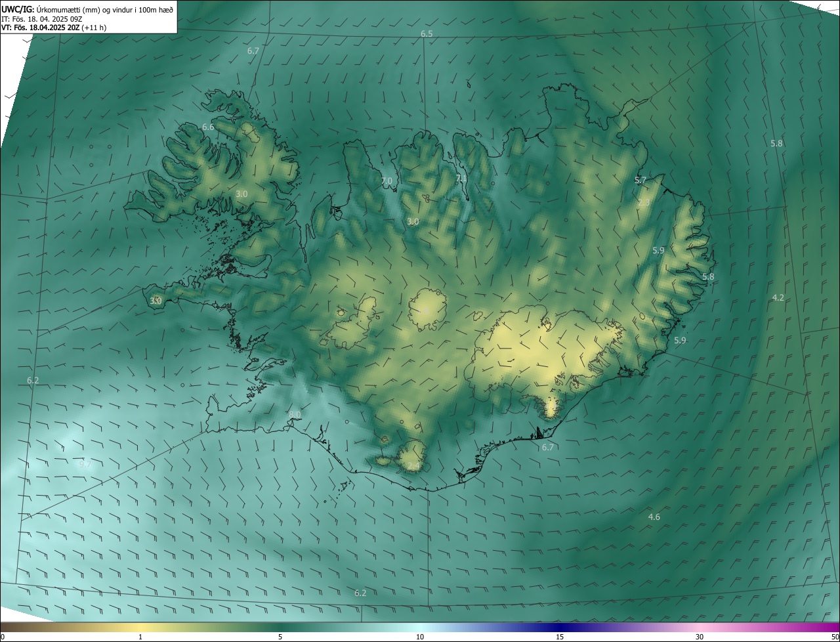This screenshot has height=642, width=840.
Task: Click the valid time line 'VT: Fös. 18.04.2025 20Z'
Action: [x=41, y=28]
